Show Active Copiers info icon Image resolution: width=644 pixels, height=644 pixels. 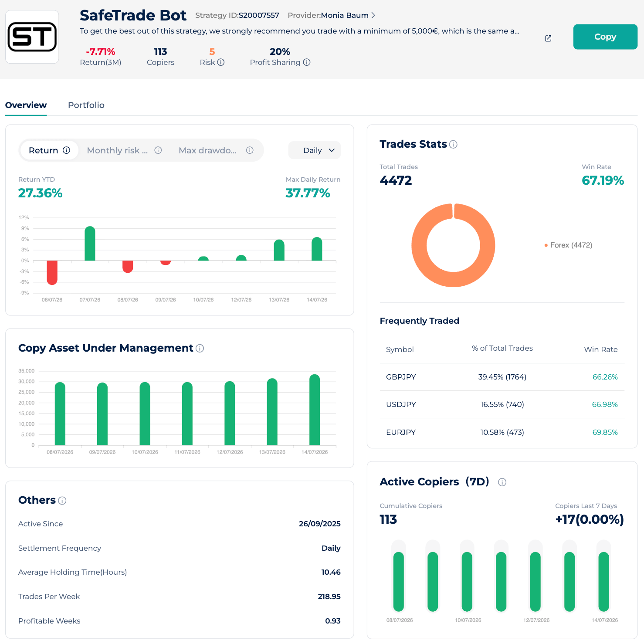502,482
